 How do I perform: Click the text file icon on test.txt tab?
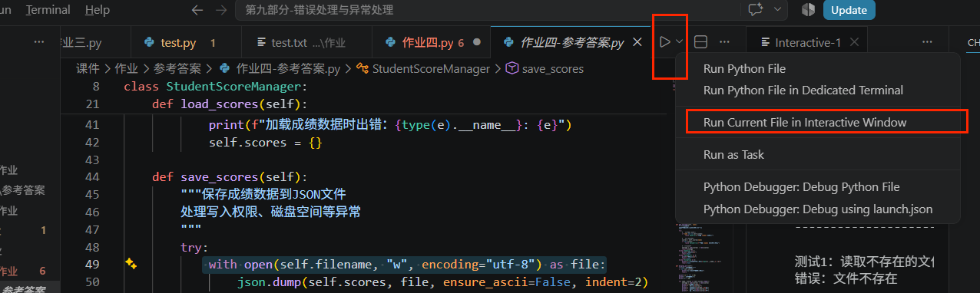(x=261, y=42)
